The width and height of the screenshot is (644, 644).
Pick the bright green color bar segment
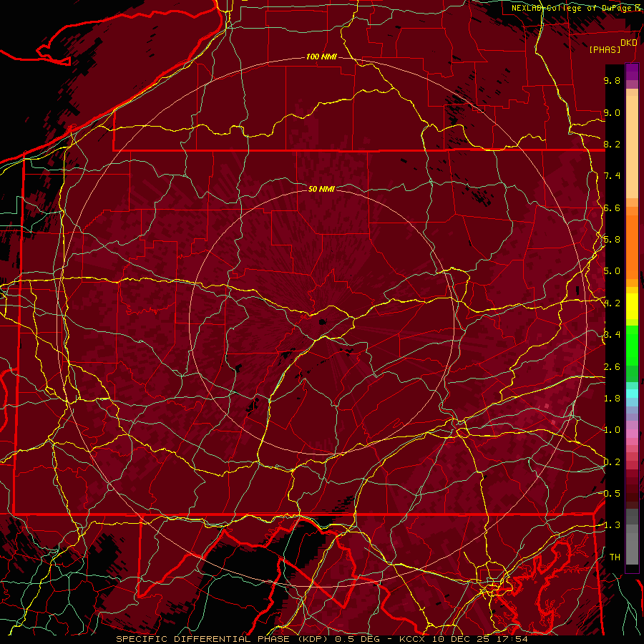click(632, 346)
